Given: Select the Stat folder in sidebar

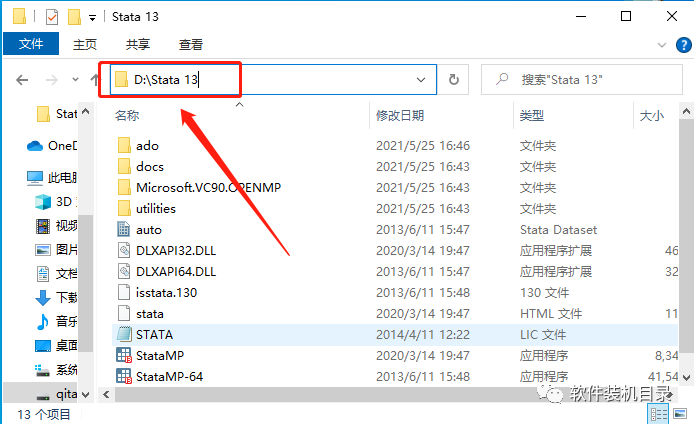Looking at the screenshot, I should (x=57, y=114).
